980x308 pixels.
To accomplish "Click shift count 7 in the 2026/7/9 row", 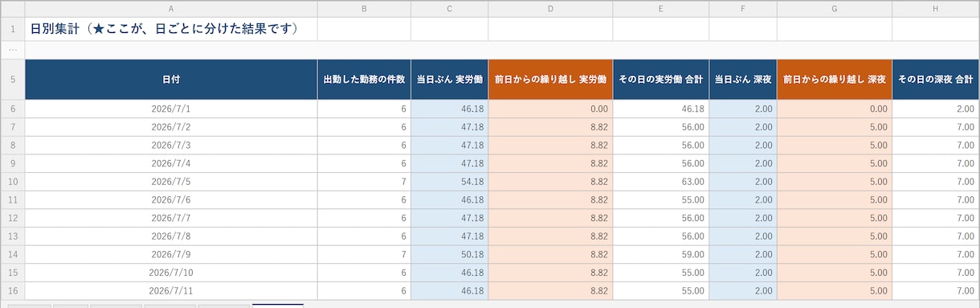I will [364, 255].
